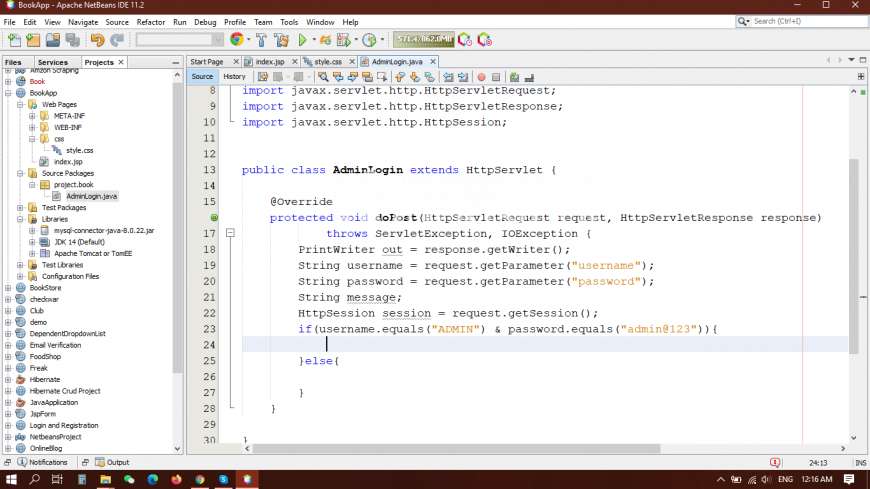This screenshot has width=870, height=489.
Task: Click the Open Project toolbar icon
Action: pyautogui.click(x=53, y=40)
